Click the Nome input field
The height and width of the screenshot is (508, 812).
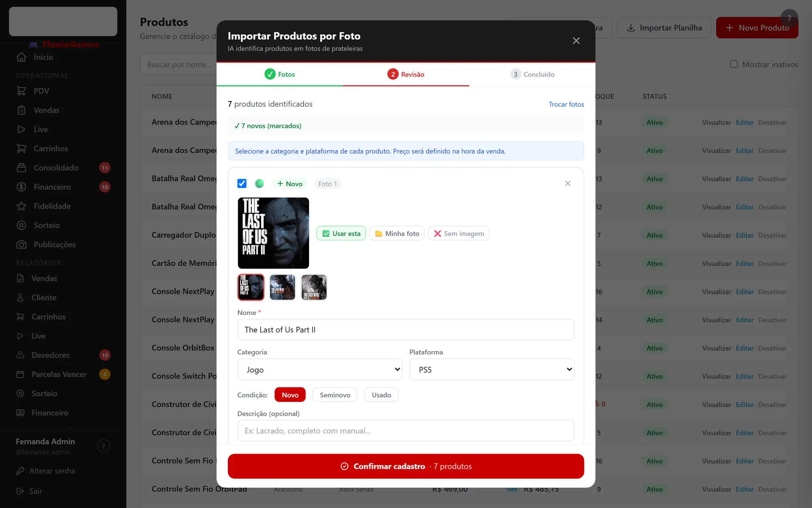point(406,330)
